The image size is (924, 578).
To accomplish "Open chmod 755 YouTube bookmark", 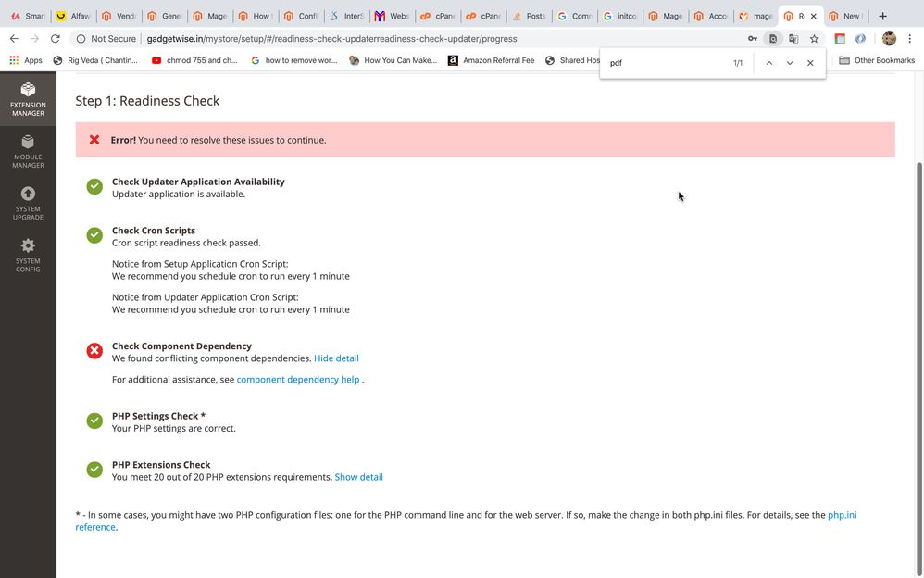I will click(194, 60).
